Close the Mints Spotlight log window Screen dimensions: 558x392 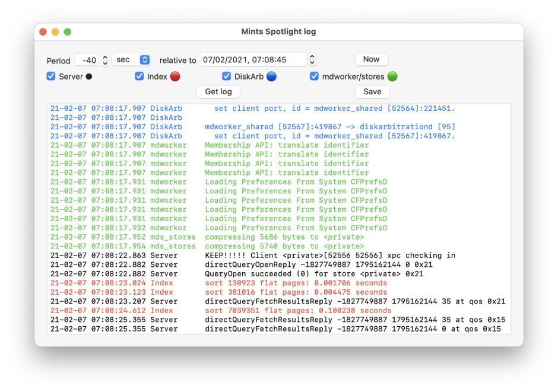click(x=43, y=31)
